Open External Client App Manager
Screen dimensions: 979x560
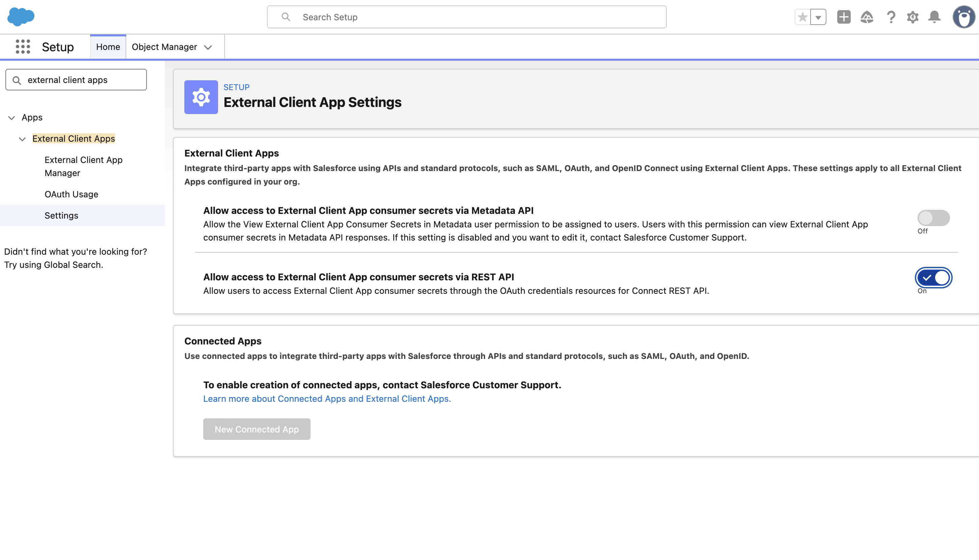point(83,166)
